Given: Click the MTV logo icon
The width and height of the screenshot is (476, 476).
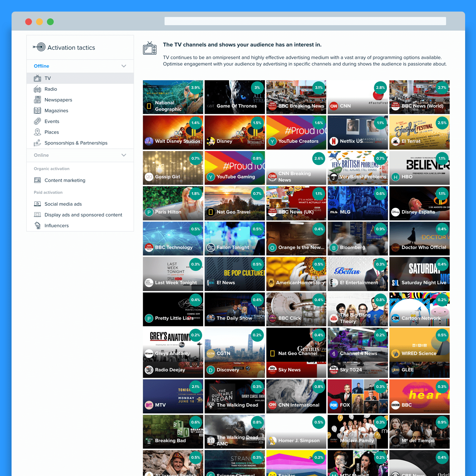Looking at the screenshot, I should pyautogui.click(x=149, y=405).
